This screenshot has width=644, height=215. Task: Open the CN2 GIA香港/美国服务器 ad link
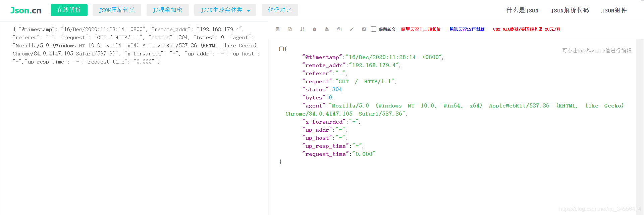527,29
